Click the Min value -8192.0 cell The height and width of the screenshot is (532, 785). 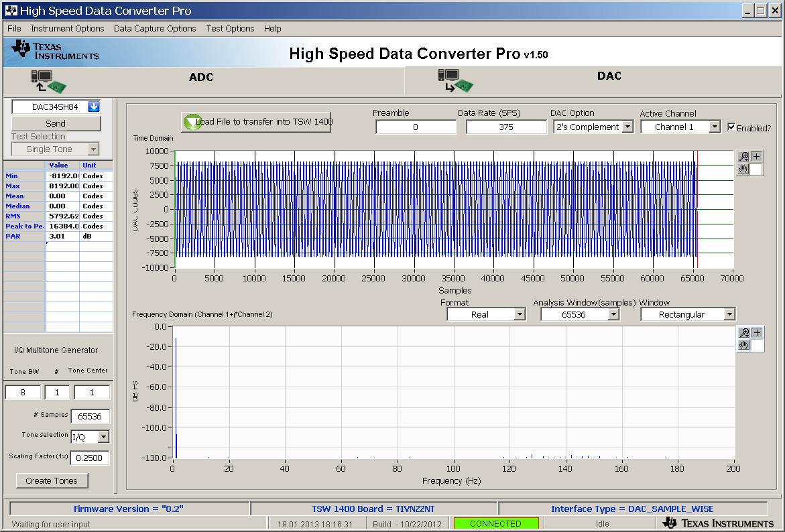(x=62, y=176)
